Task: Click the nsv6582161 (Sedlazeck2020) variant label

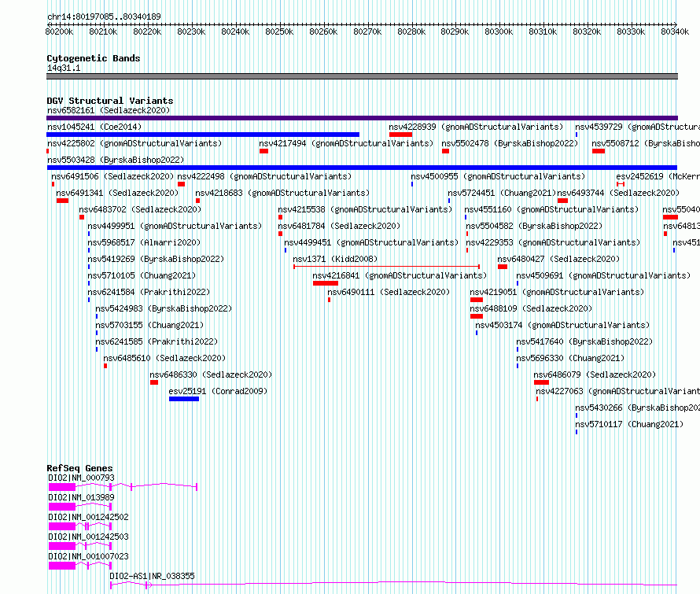Action: [x=109, y=110]
